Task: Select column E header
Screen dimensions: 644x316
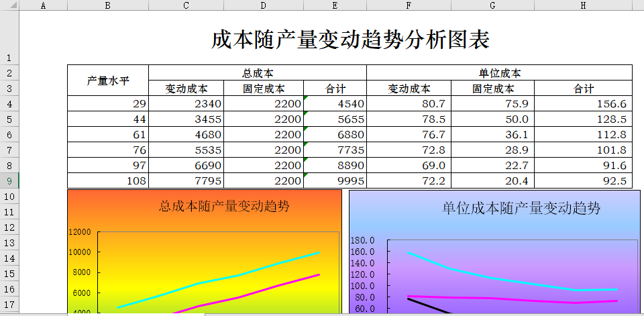Action: point(335,5)
